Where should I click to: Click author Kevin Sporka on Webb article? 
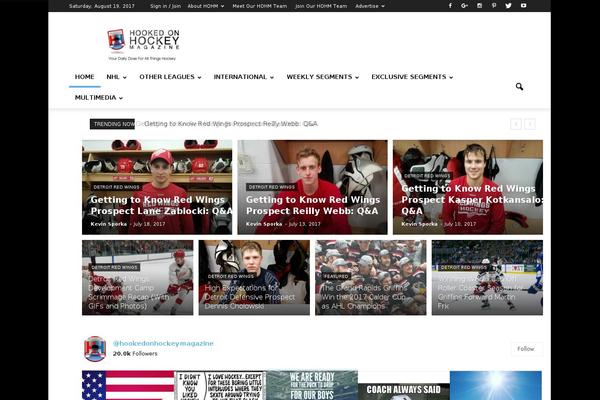pos(264,224)
